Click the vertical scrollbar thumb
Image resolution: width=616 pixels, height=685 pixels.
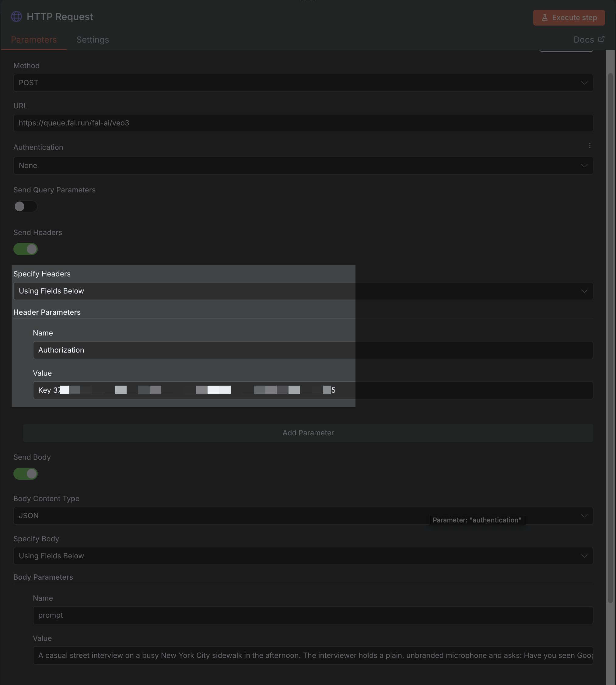click(610, 338)
